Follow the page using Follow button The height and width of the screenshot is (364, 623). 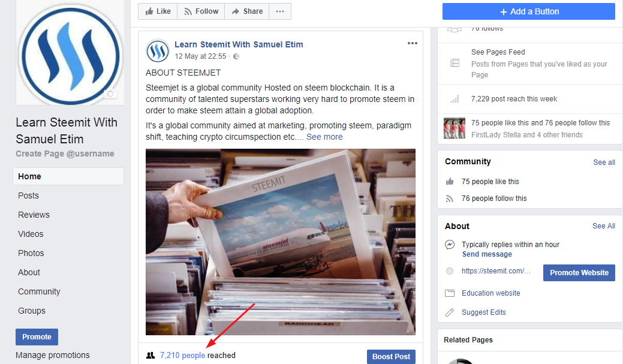tap(201, 11)
